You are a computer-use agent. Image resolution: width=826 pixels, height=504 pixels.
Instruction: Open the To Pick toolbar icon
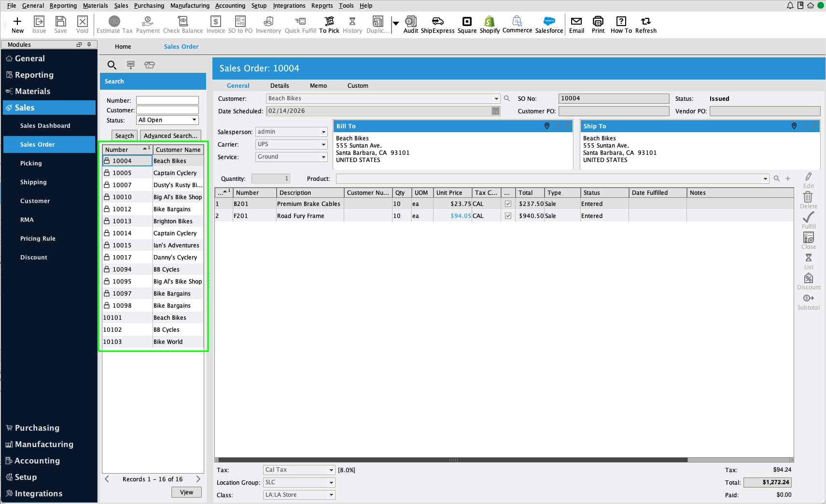coord(329,25)
